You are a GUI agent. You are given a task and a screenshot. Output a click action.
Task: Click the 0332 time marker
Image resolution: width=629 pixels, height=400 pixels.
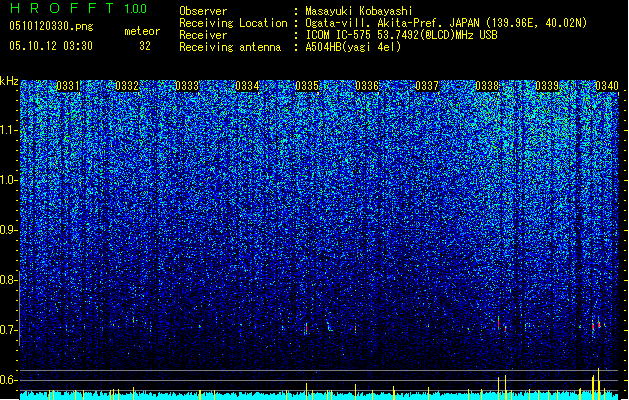click(127, 86)
